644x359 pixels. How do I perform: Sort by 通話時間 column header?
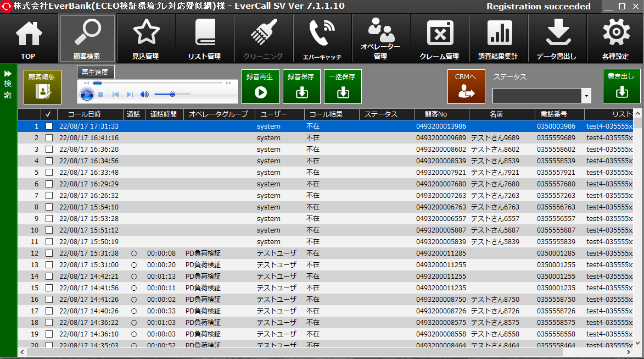coord(164,114)
